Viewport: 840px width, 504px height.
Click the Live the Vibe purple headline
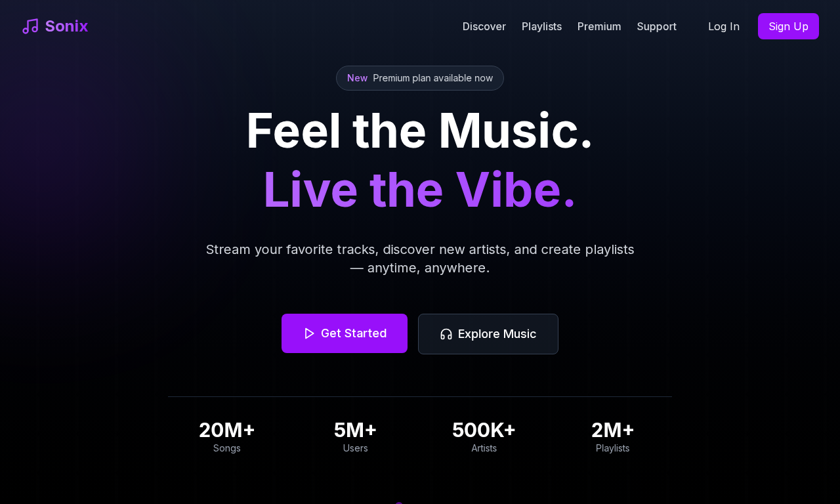420,190
